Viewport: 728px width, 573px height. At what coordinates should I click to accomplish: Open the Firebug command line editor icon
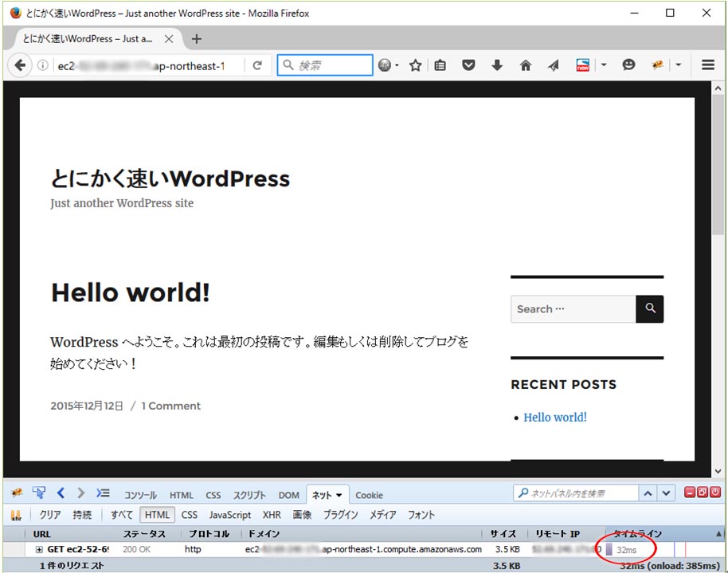pos(103,493)
